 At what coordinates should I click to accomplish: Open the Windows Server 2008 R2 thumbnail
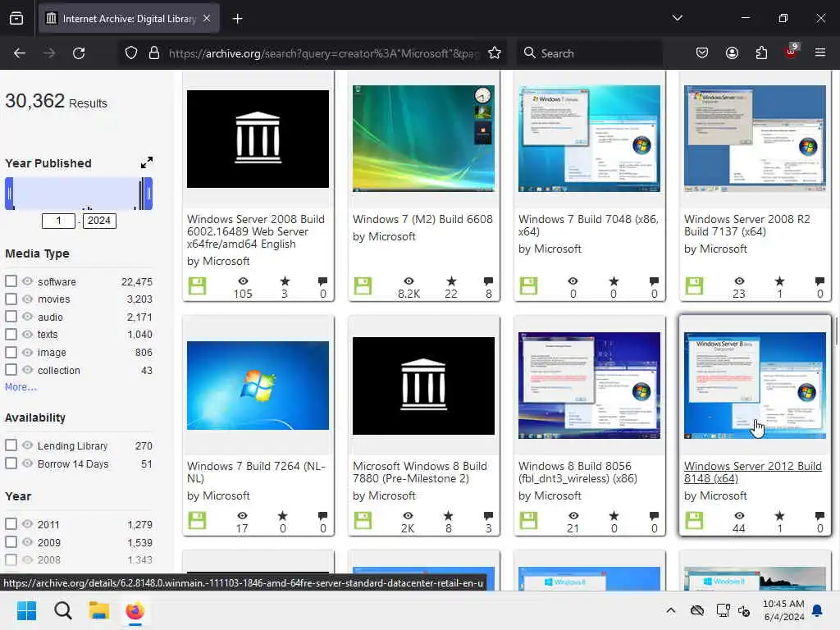755,138
